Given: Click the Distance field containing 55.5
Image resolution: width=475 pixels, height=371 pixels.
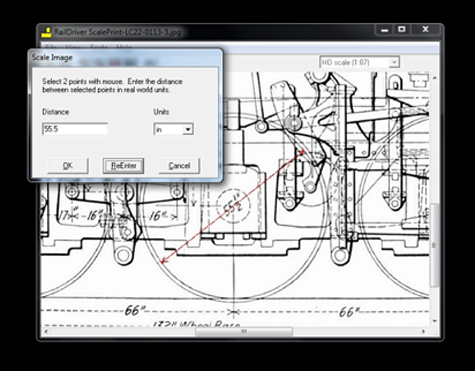Looking at the screenshot, I should point(75,129).
